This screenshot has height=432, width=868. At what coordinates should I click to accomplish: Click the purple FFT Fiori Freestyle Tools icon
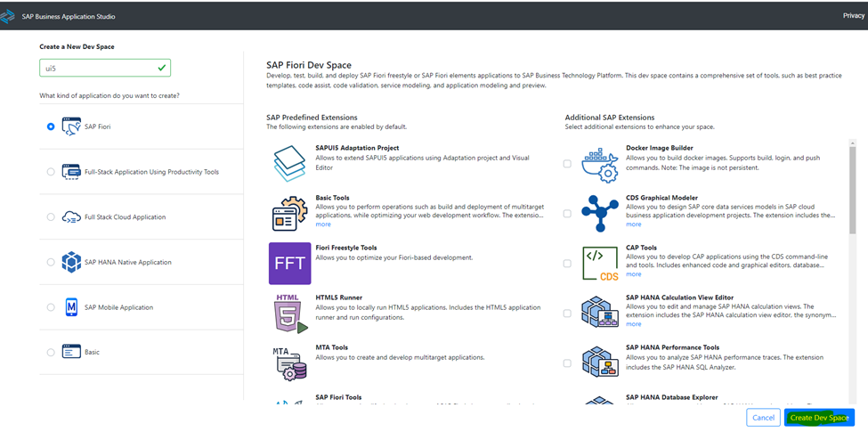click(289, 263)
